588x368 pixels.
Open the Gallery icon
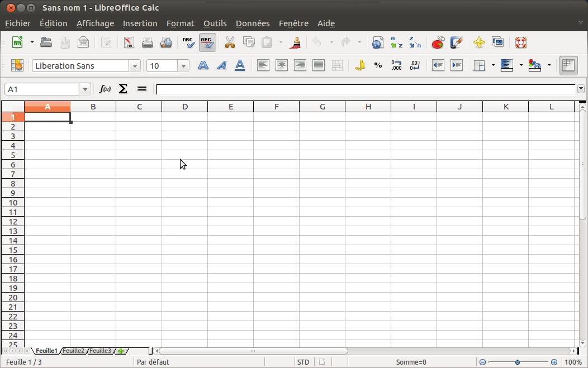pyautogui.click(x=497, y=42)
